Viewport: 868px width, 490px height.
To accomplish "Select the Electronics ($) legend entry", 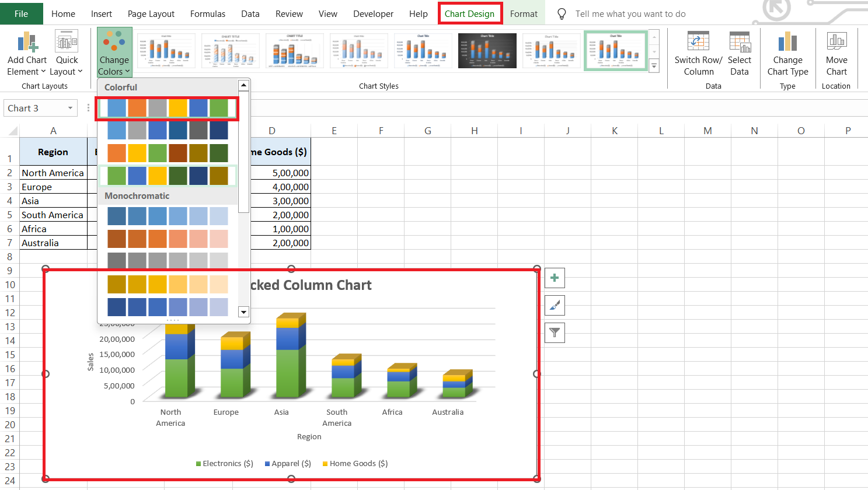I will pos(225,464).
